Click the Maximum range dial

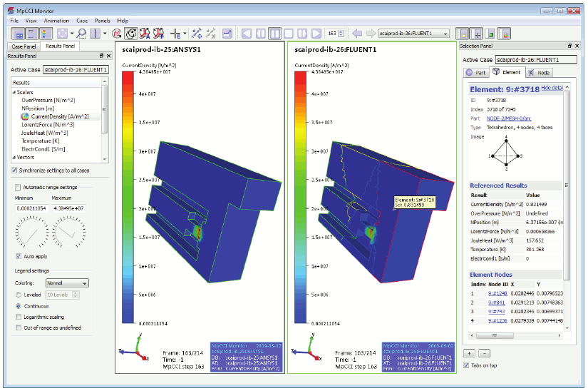68,232
